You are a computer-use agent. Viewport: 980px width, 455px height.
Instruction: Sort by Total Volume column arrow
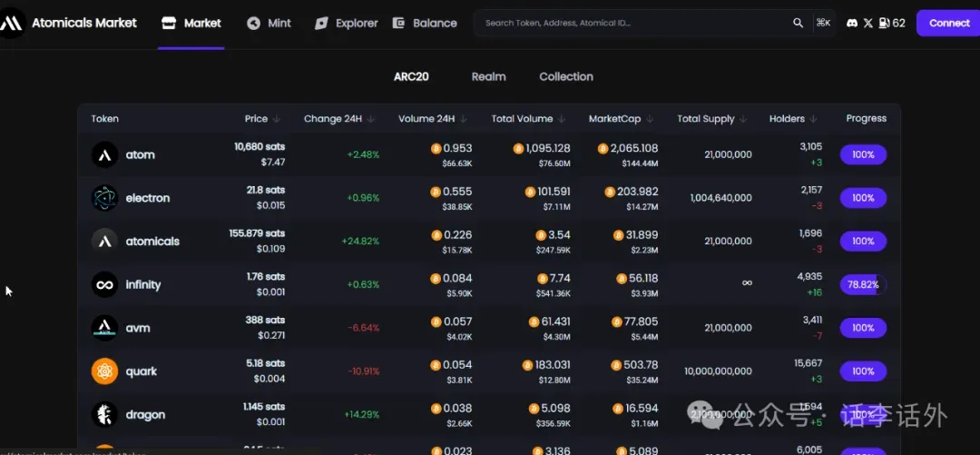562,119
